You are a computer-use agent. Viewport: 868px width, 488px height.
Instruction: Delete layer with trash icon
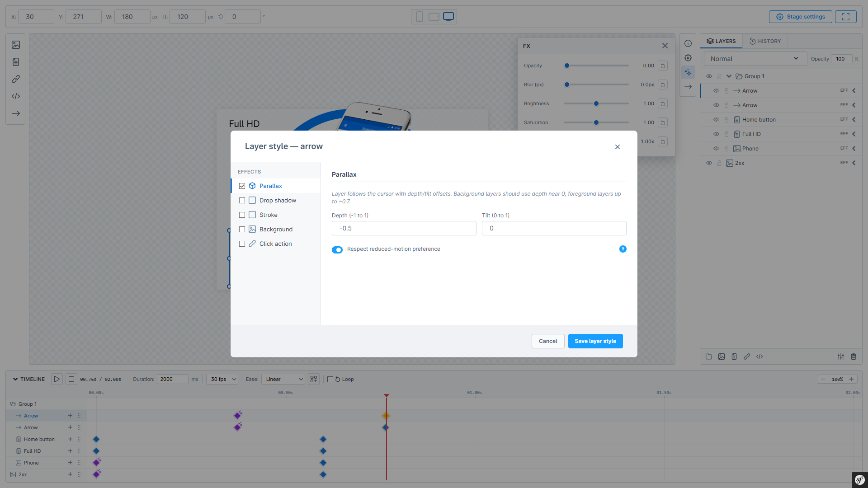[x=854, y=357]
